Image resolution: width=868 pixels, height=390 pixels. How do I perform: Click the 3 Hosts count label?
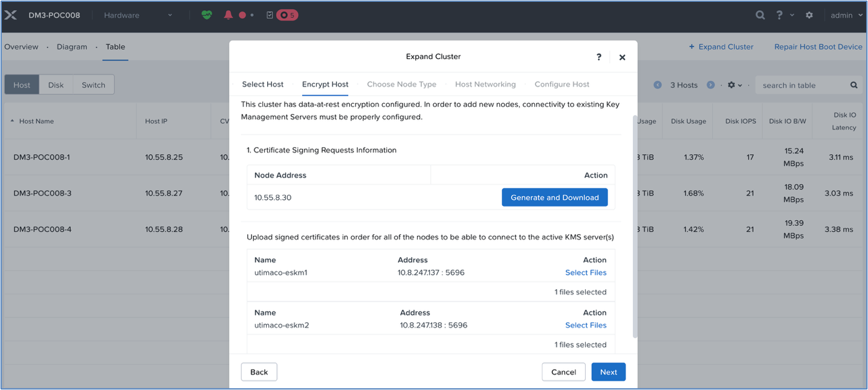coord(684,85)
